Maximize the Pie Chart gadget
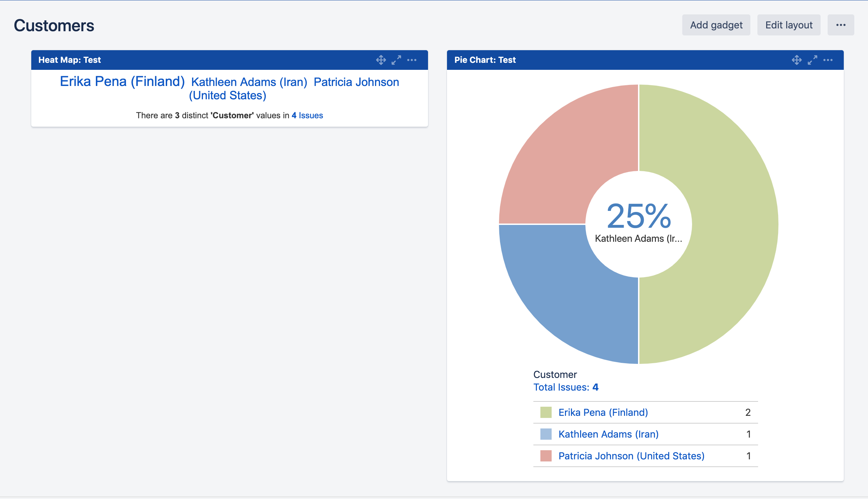 pyautogui.click(x=812, y=60)
